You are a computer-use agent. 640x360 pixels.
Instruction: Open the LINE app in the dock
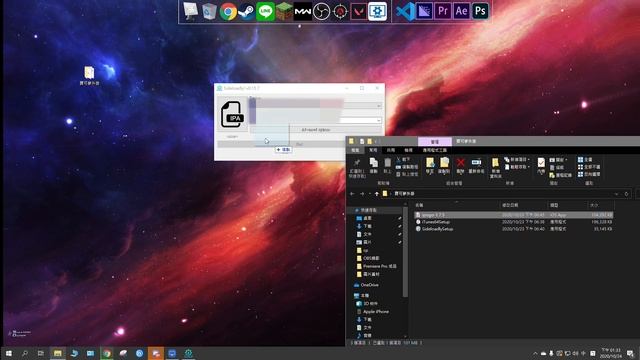[265, 11]
